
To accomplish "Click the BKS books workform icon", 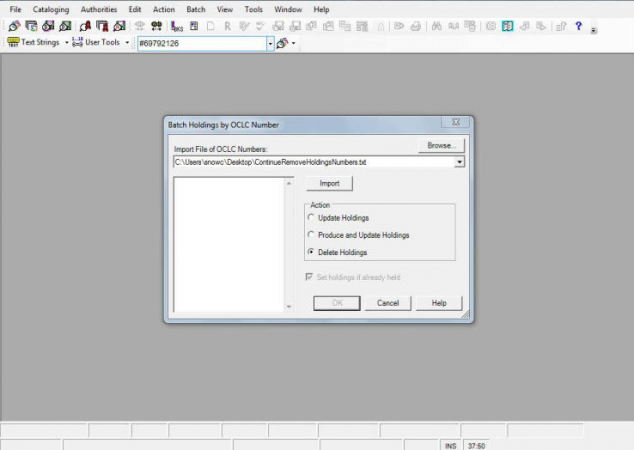I will tap(177, 26).
